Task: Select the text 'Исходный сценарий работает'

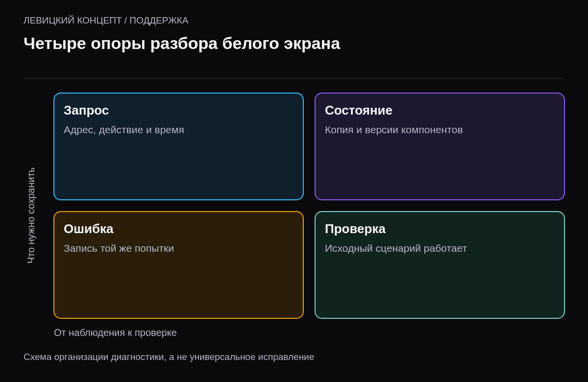Action: tap(396, 248)
